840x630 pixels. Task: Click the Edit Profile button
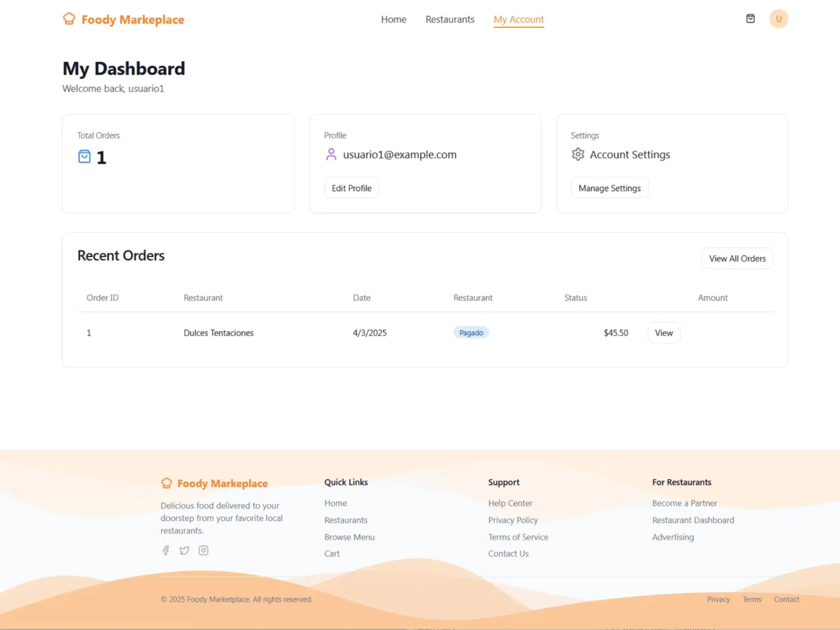pyautogui.click(x=351, y=188)
